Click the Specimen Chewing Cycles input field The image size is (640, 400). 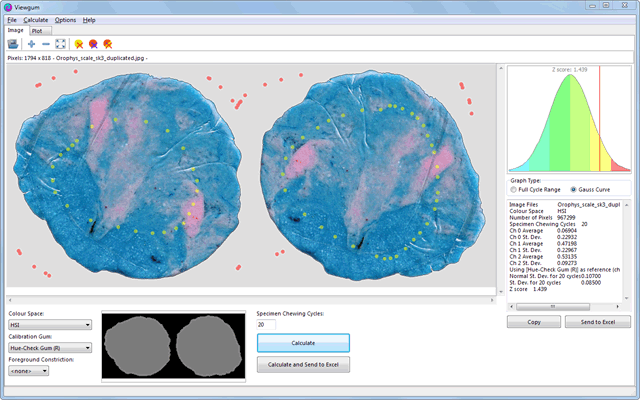pyautogui.click(x=266, y=324)
